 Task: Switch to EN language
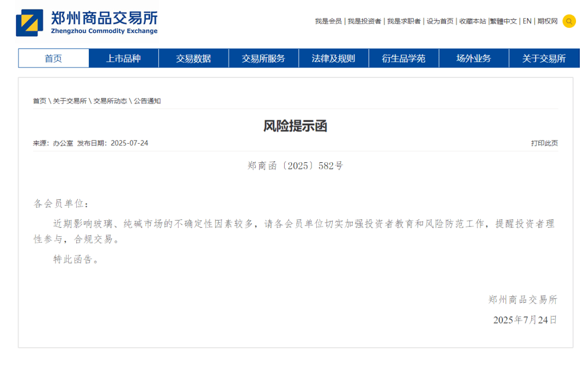tap(527, 21)
